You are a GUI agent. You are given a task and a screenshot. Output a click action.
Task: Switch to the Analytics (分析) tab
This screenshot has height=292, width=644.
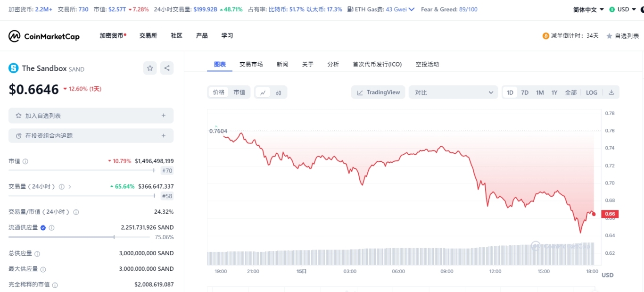click(x=333, y=64)
